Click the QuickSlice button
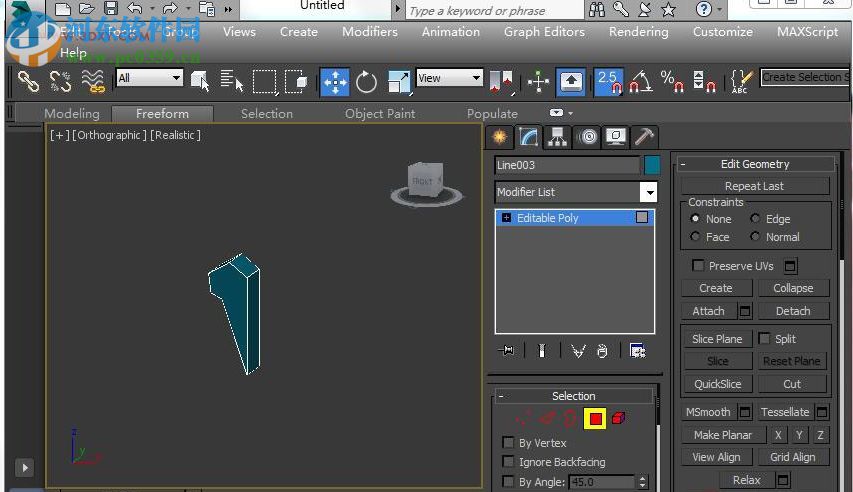The width and height of the screenshot is (853, 492). click(718, 384)
